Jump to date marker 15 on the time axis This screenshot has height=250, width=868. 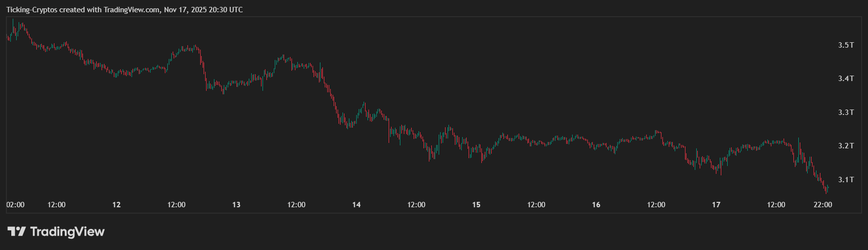pos(476,205)
